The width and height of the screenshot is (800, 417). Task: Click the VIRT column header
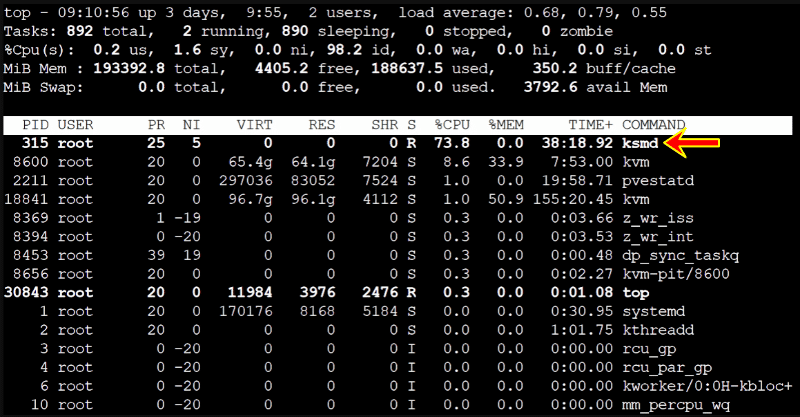[254, 125]
